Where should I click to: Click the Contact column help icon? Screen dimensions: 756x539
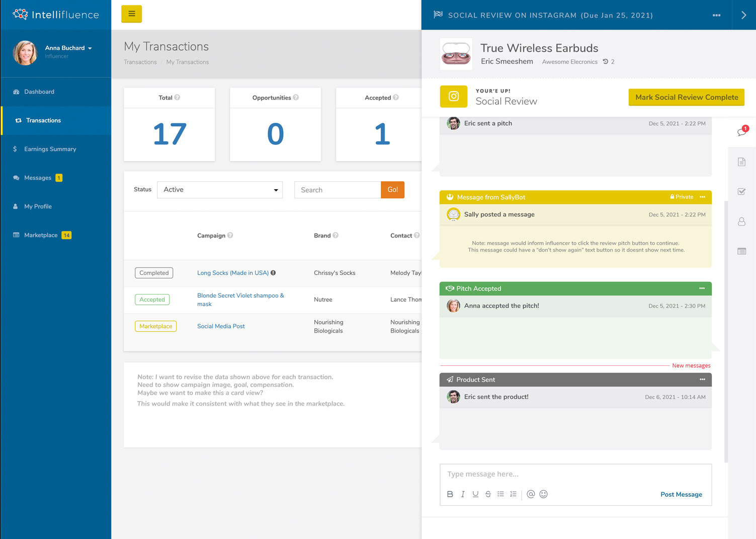(416, 236)
